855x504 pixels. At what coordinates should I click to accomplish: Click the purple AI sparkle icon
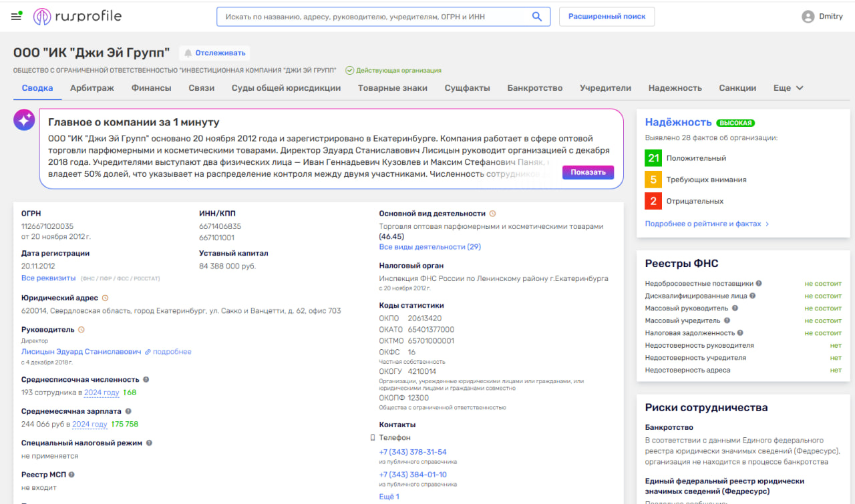[x=24, y=120]
